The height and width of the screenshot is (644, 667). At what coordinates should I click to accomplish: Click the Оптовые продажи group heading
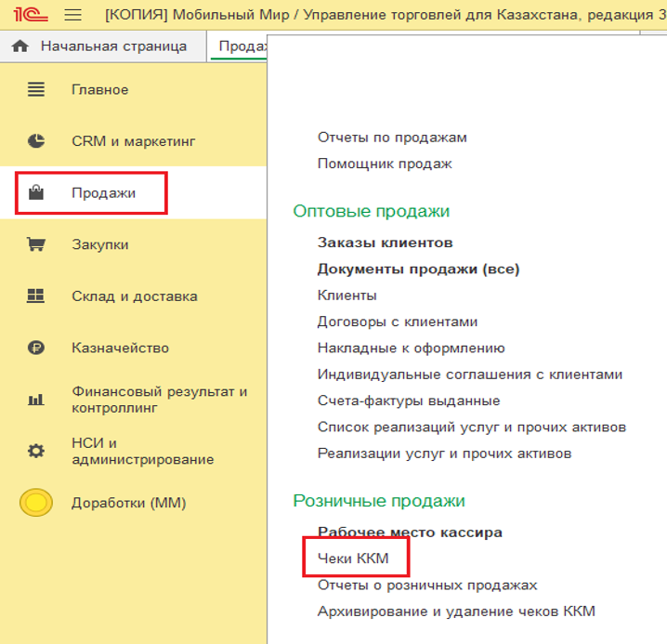(x=372, y=211)
